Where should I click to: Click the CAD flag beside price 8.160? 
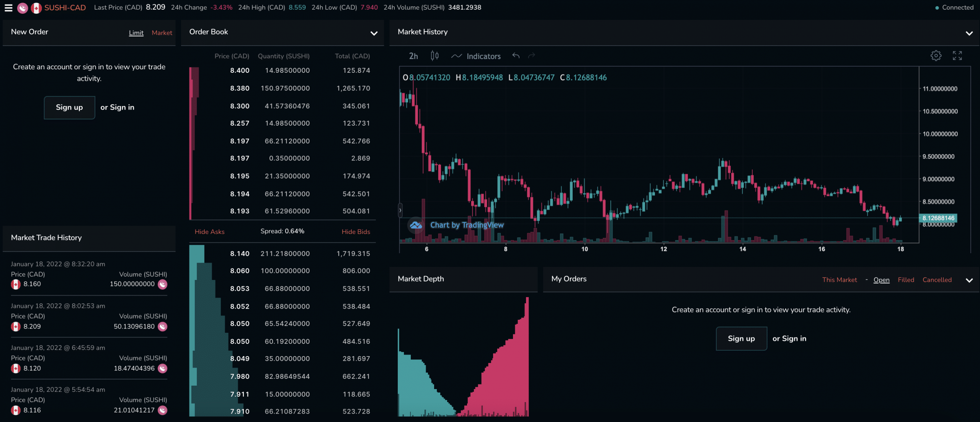click(16, 284)
